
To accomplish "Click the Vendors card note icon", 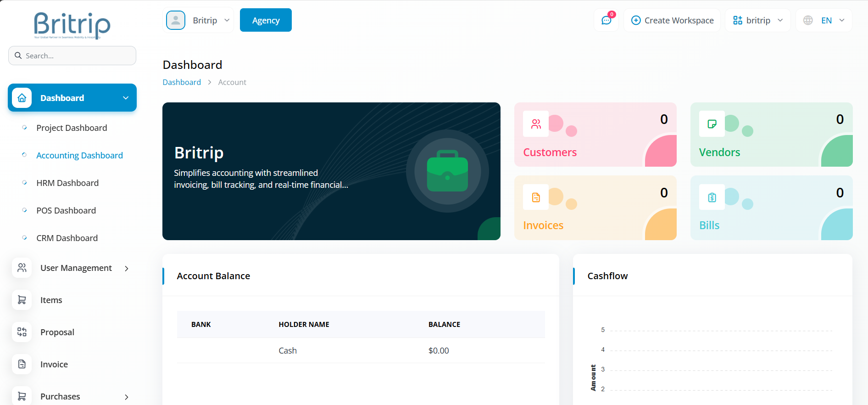I will (x=712, y=124).
